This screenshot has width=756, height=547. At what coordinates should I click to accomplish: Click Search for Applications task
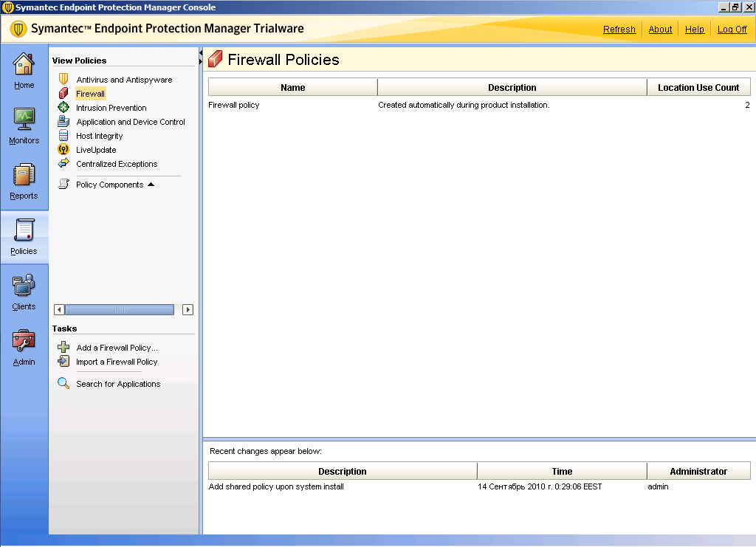118,384
